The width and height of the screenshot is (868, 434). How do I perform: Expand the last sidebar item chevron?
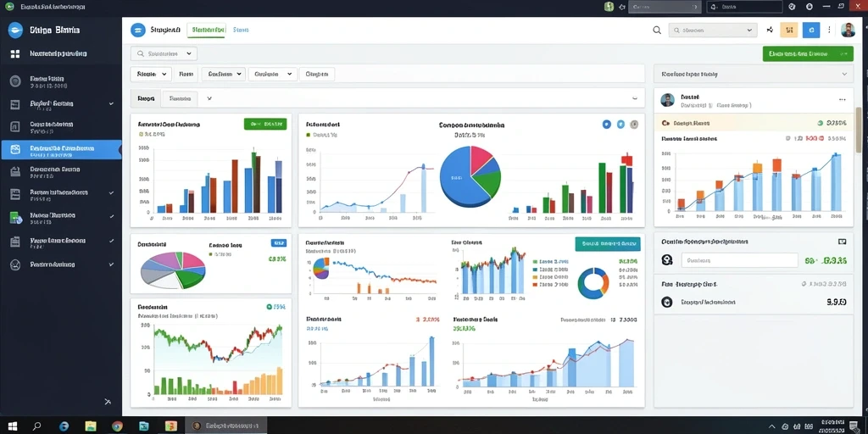pyautogui.click(x=111, y=264)
